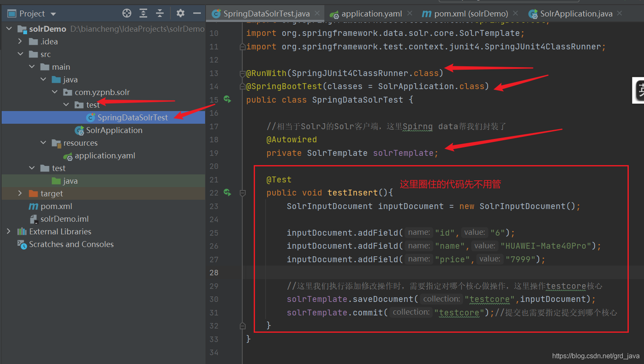Open the Project view dropdown
Viewport: 644px width, 364px height.
(53, 14)
